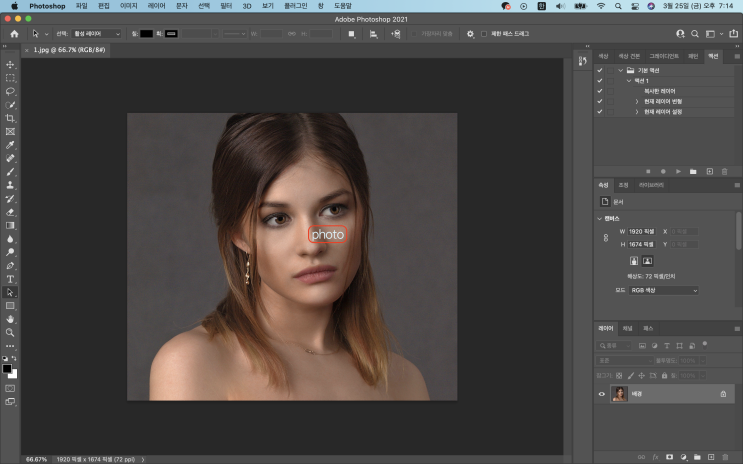Collapse the 액션 1 action
Screen dimensions: 743x464
(629, 81)
